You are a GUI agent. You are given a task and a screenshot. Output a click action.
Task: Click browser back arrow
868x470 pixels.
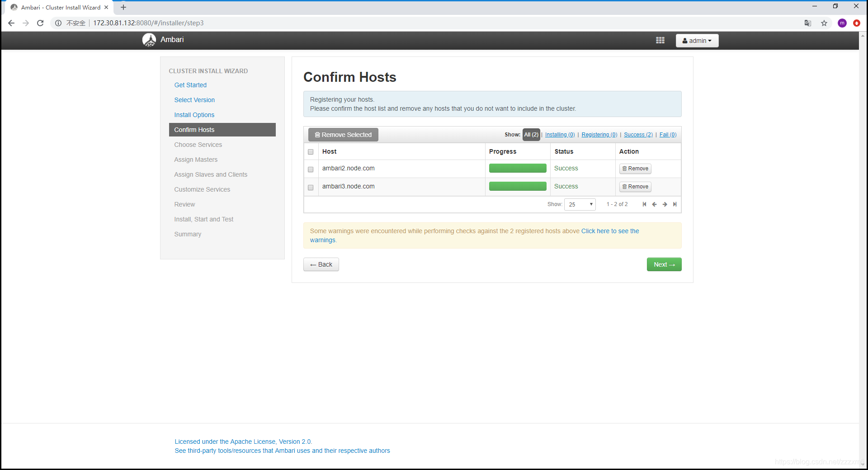(11, 23)
